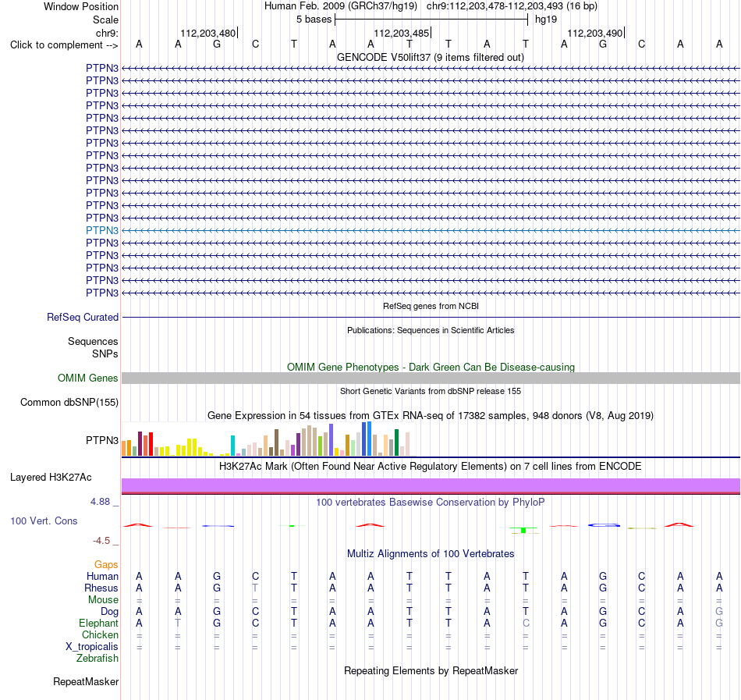Viewport: 741px width, 700px height.
Task: Click the Zebrafish alignment row label
Action: pyautogui.click(x=97, y=659)
